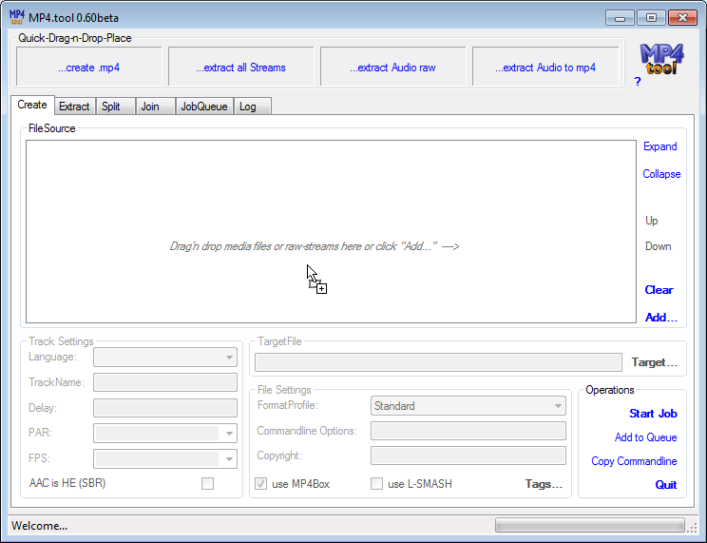Select the '...extract all Streams' drop zone

point(241,66)
